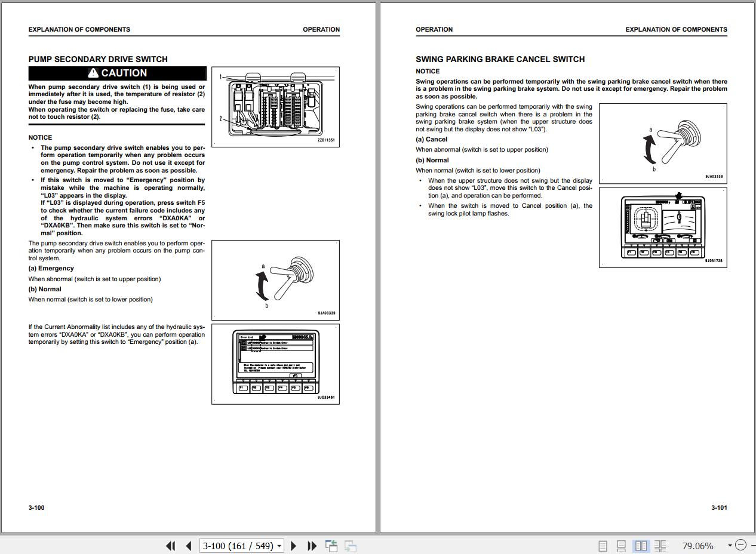Click "EXPLANATION OF COMPONENTS" header on the right page
The width and height of the screenshot is (756, 554).
click(677, 29)
